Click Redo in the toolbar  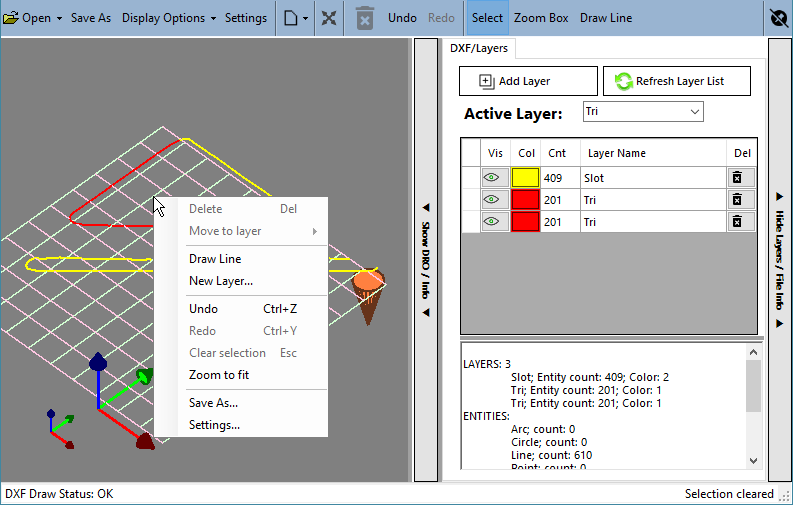click(441, 18)
